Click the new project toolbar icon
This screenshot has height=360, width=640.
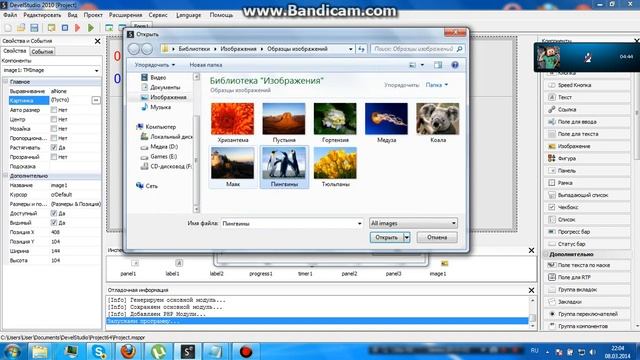point(8,28)
